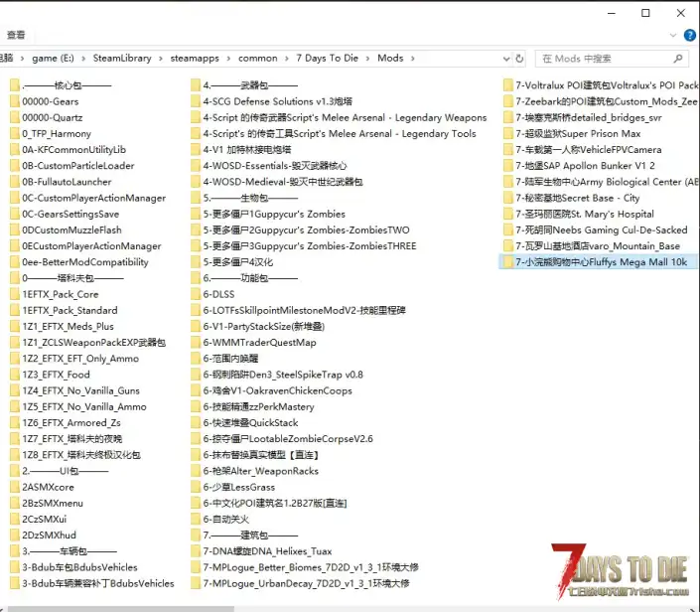
Task: Select 1Z1_EFTX_Meds_Plus folder name
Action: click(x=68, y=327)
